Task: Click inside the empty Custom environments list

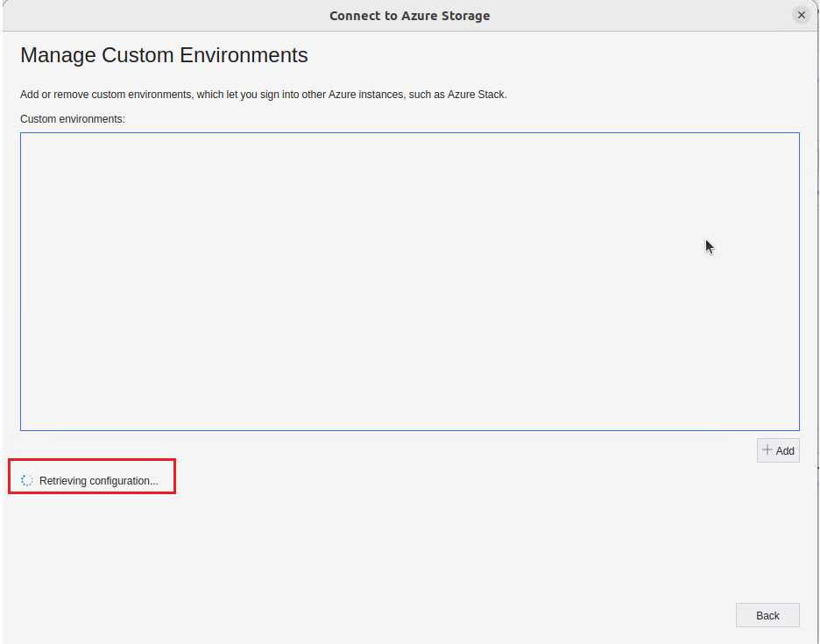Action: (409, 280)
